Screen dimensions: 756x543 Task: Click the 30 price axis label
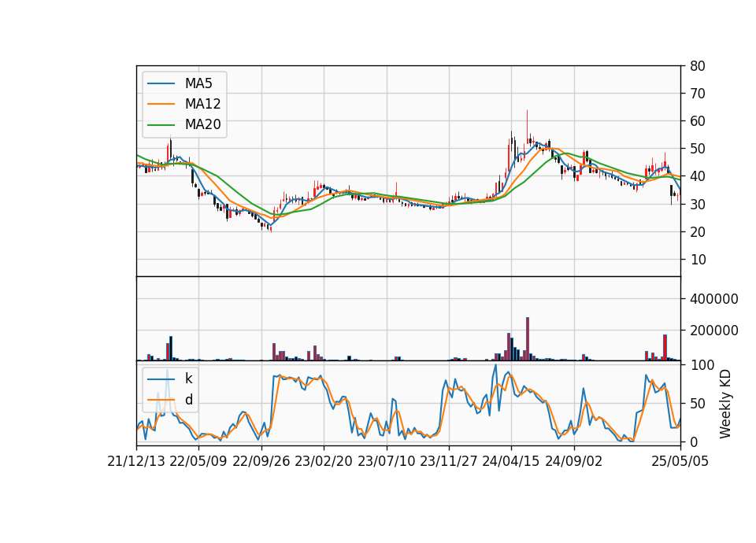click(x=697, y=205)
